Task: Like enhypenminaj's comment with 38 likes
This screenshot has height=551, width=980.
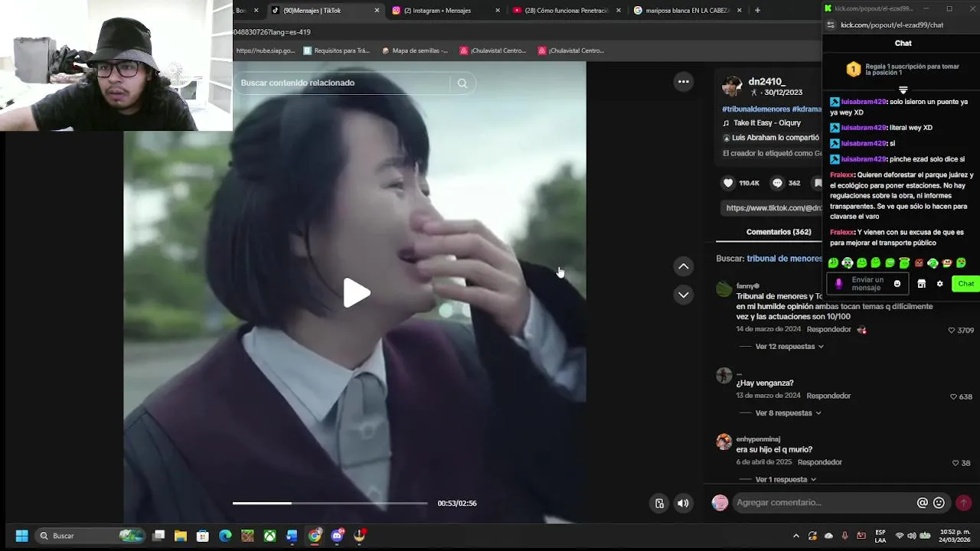Action: tap(955, 464)
